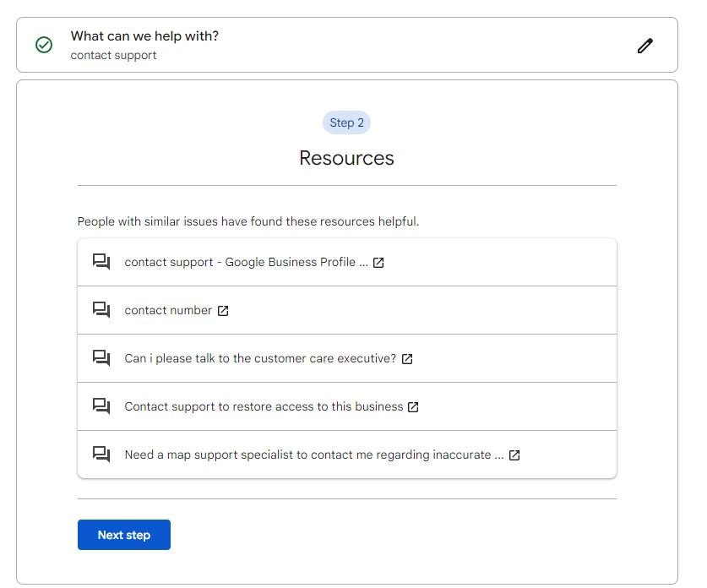Click forum icon beside 'Contact support to restore access'
This screenshot has height=588, width=707.
(101, 406)
